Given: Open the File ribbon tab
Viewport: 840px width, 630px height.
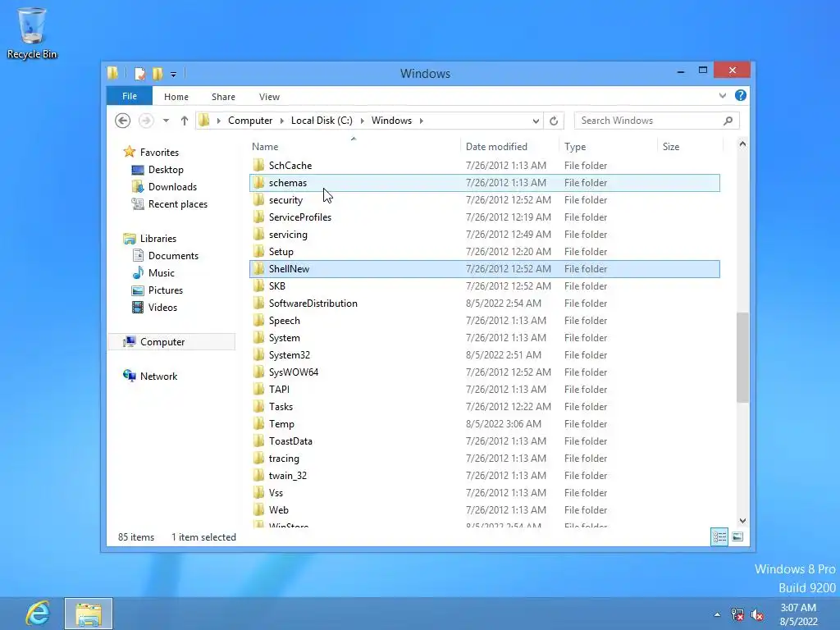Looking at the screenshot, I should (130, 96).
